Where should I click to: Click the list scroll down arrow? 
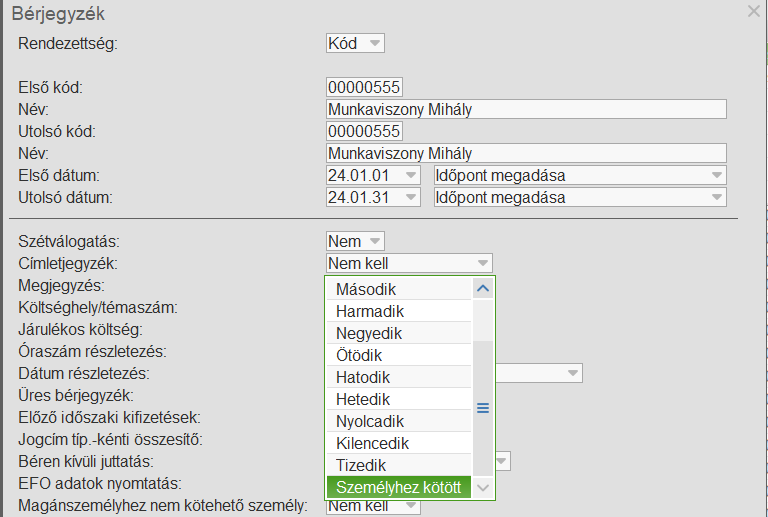[483, 487]
